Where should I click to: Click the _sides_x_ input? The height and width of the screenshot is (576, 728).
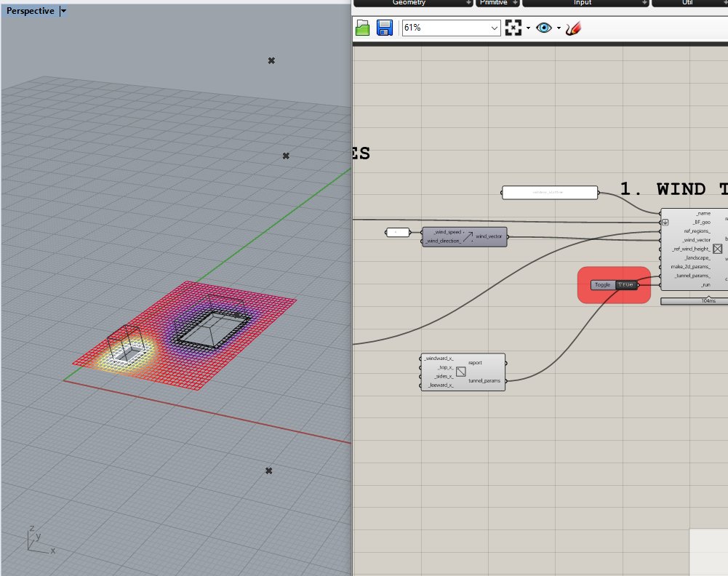click(x=444, y=376)
